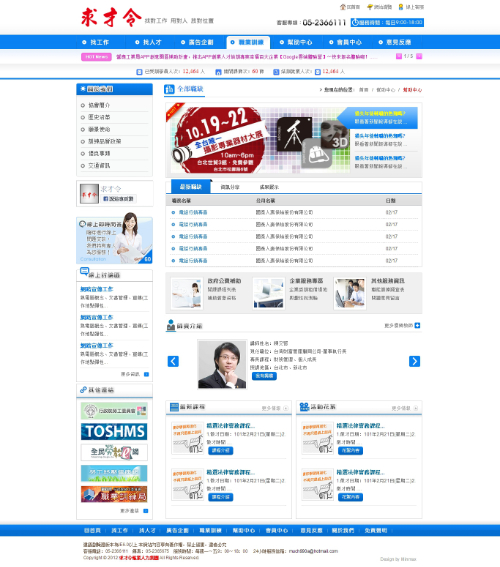Click the customer service person icon in the top right
This screenshot has width=500, height=567.
click(401, 7)
